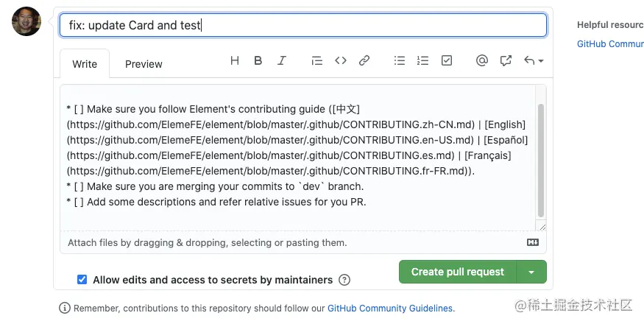Switch to the Preview tab
This screenshot has height=324, width=644.
[144, 64]
